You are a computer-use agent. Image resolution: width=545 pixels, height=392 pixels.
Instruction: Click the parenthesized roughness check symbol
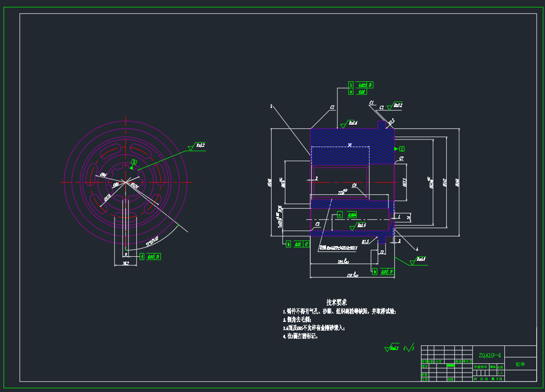[409, 348]
